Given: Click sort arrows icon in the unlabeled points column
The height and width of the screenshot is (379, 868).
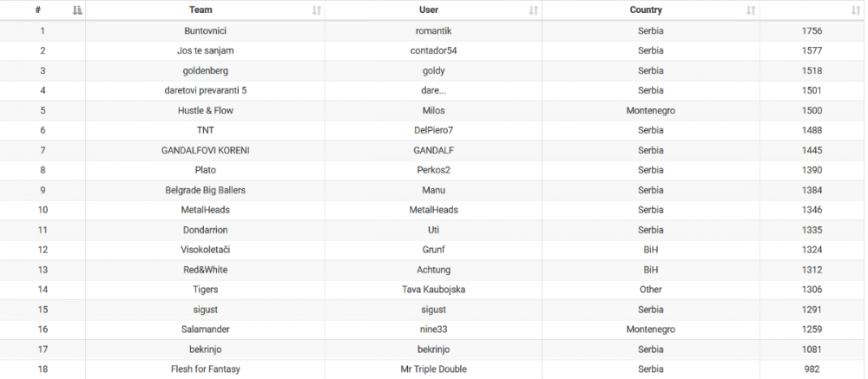Looking at the screenshot, I should tap(856, 10).
